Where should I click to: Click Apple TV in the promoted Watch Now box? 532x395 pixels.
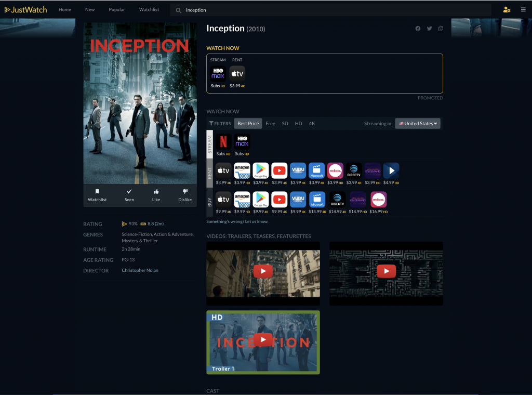(237, 74)
